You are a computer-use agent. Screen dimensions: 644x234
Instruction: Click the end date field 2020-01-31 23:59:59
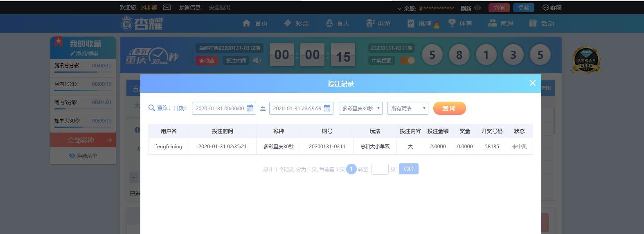pyautogui.click(x=301, y=108)
